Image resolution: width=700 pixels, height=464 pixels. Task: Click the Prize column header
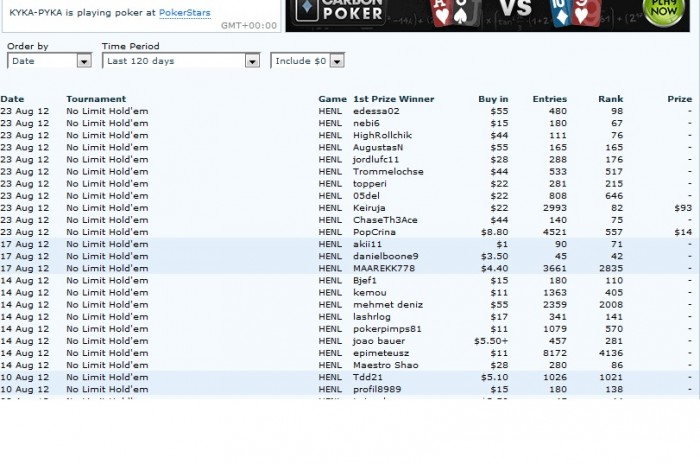pyautogui.click(x=679, y=99)
